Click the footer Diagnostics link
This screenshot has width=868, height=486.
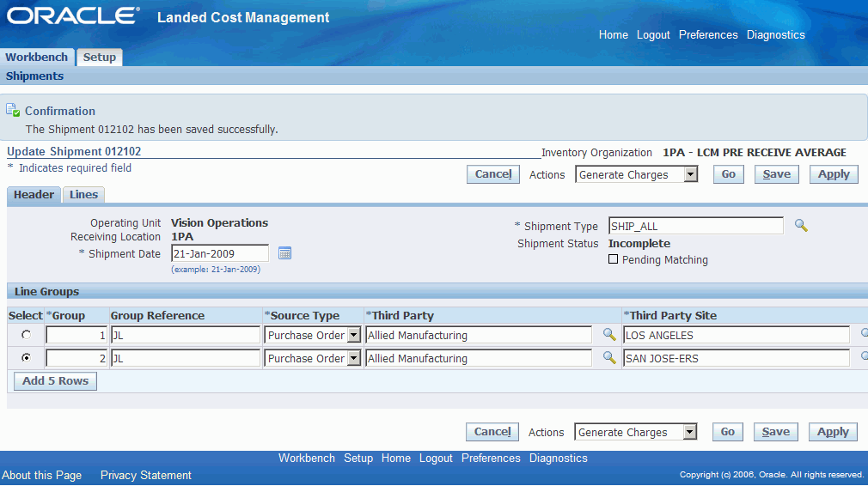[558, 459]
